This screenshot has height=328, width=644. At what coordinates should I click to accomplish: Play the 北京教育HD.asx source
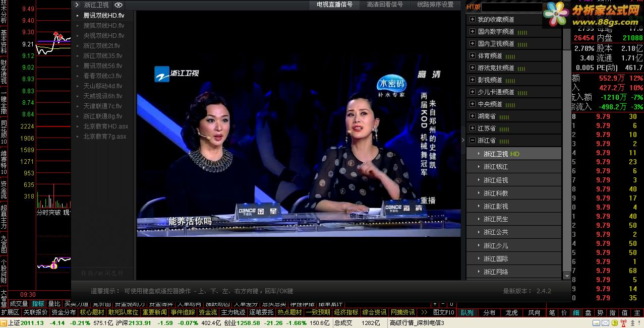[103, 126]
